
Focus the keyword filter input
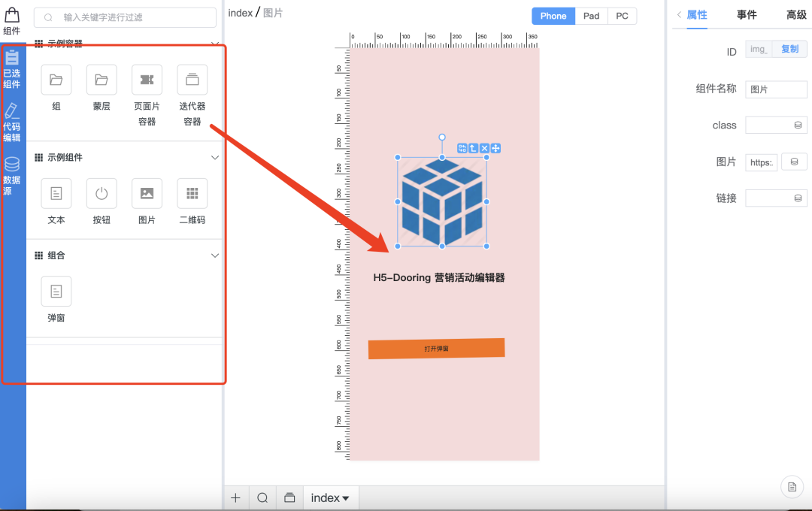coord(125,17)
